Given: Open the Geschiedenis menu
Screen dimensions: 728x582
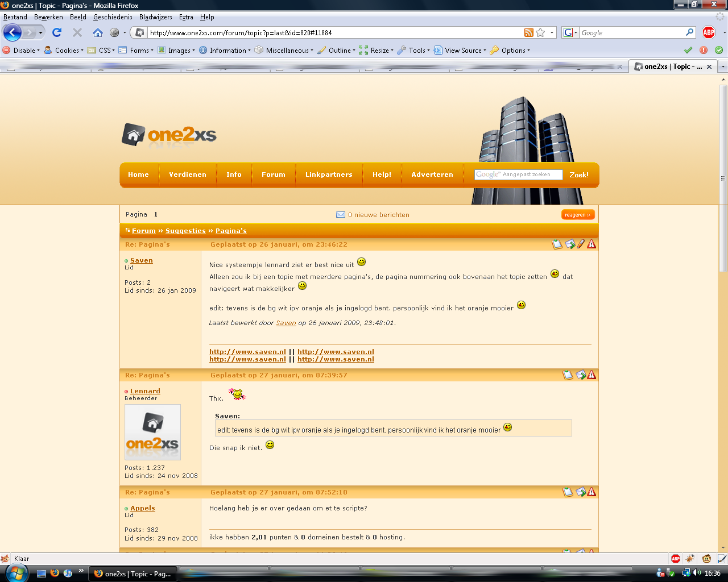Looking at the screenshot, I should [x=113, y=17].
